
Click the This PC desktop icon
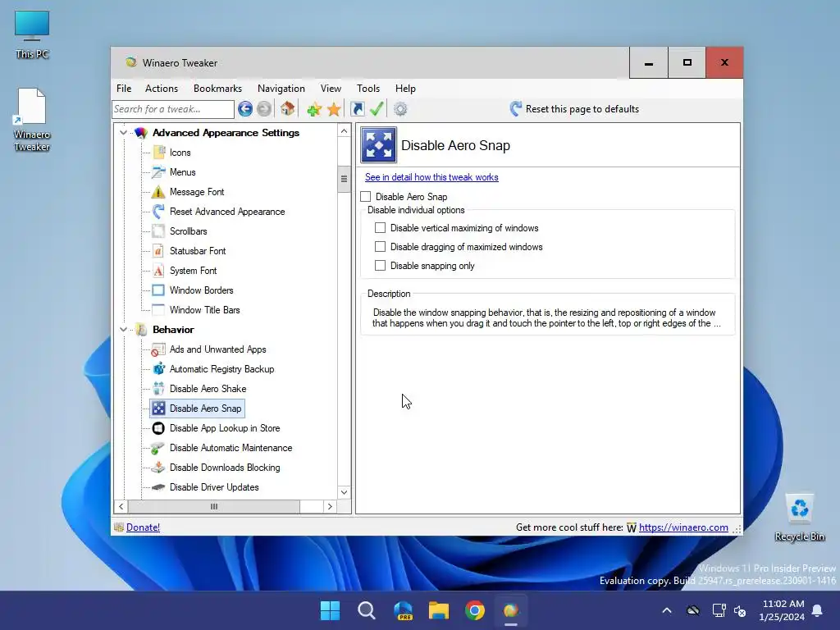[x=32, y=34]
